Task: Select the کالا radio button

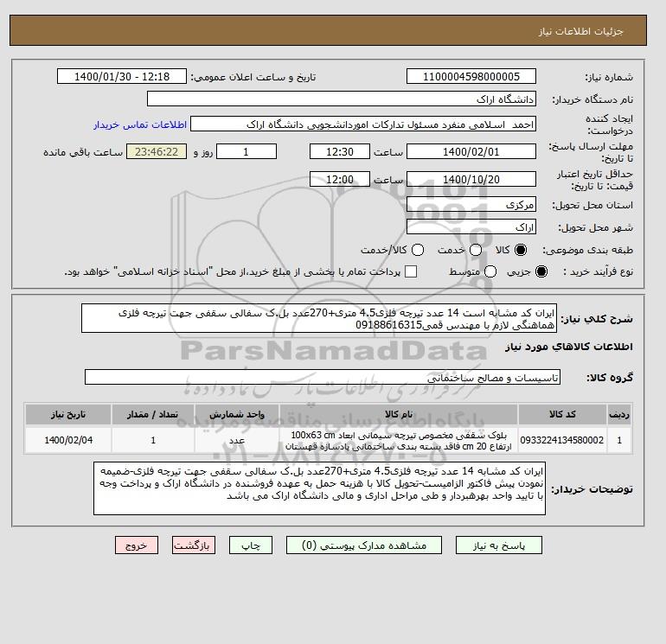Action: 521,250
